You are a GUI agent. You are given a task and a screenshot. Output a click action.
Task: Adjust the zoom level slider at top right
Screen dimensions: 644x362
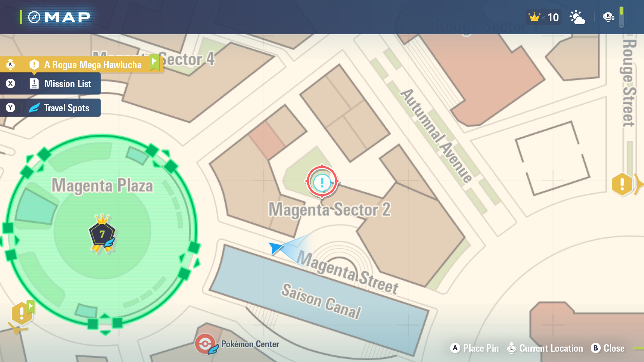[622, 17]
